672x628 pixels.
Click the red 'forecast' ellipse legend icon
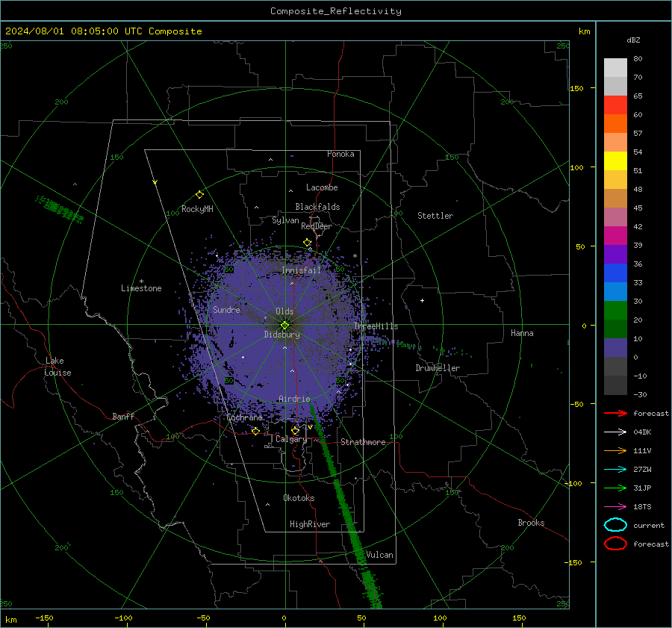(615, 544)
